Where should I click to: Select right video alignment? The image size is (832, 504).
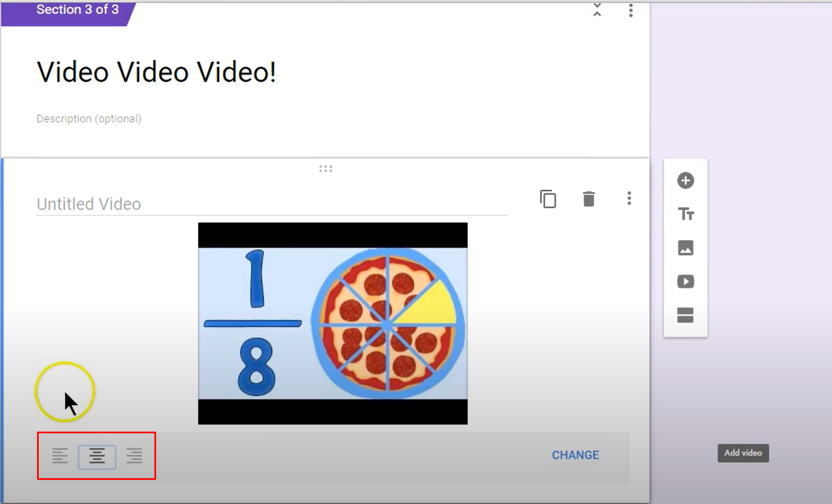pyautogui.click(x=134, y=456)
